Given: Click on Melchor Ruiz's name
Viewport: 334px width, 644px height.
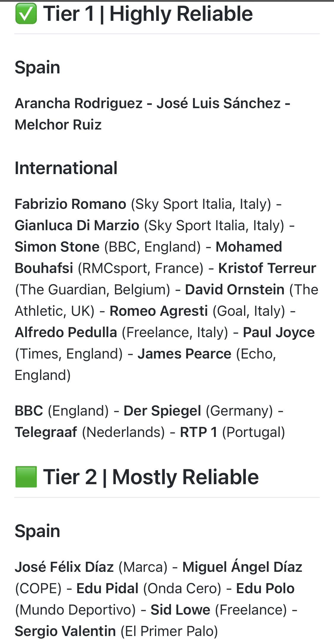Looking at the screenshot, I should click(58, 125).
